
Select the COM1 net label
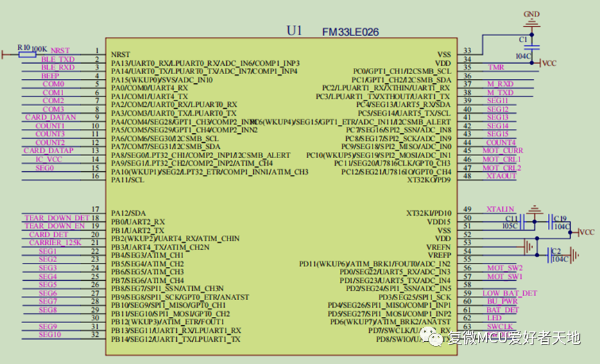click(53, 92)
